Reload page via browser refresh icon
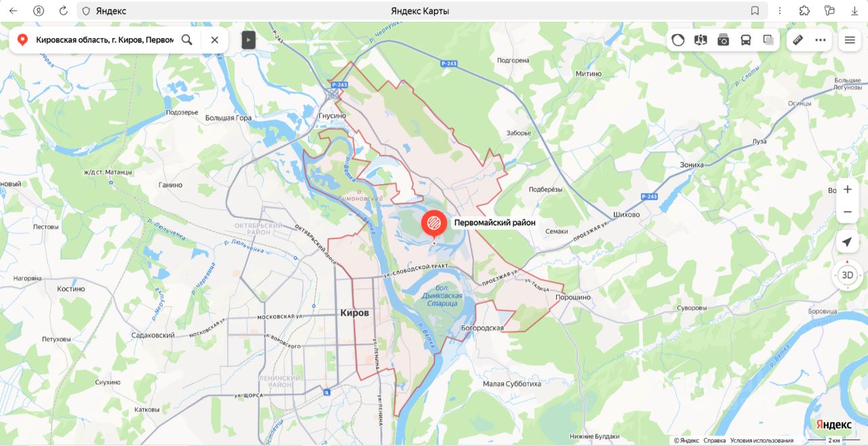The width and height of the screenshot is (868, 446). click(x=63, y=11)
